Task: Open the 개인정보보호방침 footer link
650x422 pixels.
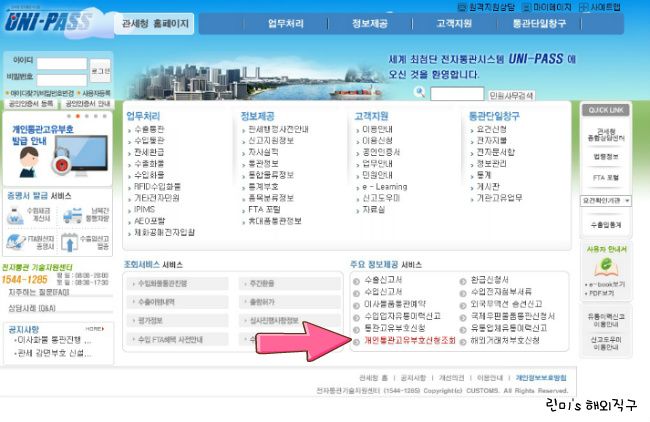Action: click(x=541, y=378)
